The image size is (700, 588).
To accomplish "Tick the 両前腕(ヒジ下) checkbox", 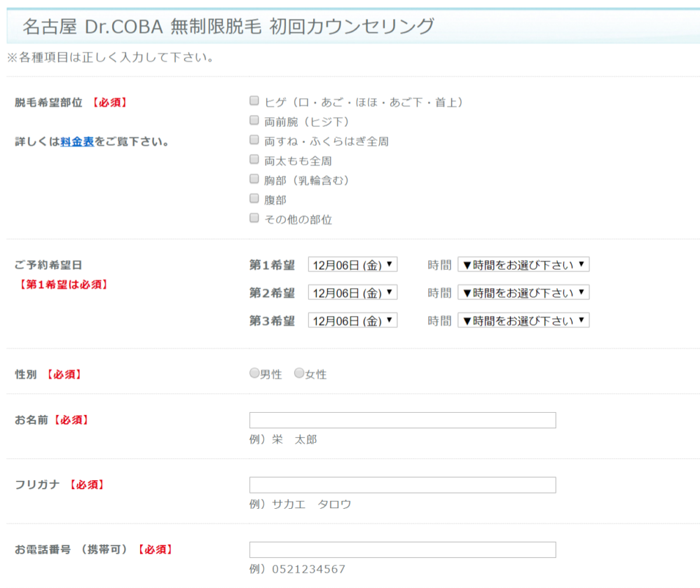I will tap(254, 120).
